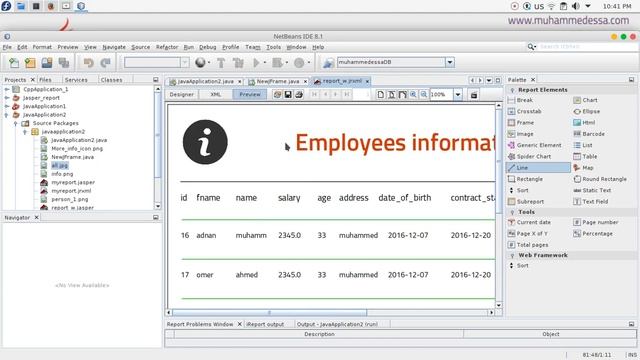Open the NewJFrame.java editor tab
The image size is (640, 360).
point(278,82)
